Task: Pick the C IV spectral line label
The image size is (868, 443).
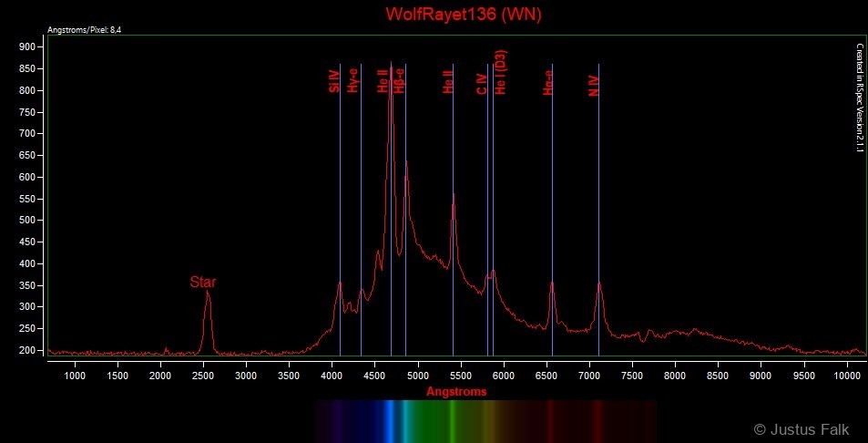Action: [x=482, y=84]
